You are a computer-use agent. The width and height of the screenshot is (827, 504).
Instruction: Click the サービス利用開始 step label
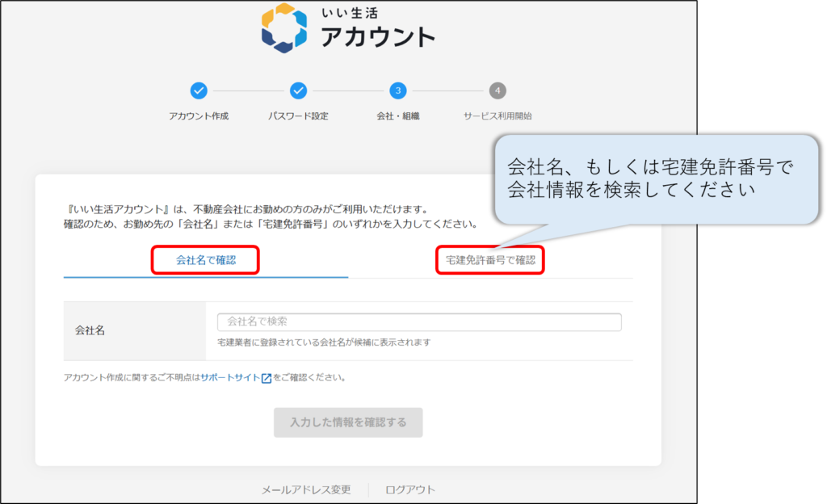pos(497,116)
